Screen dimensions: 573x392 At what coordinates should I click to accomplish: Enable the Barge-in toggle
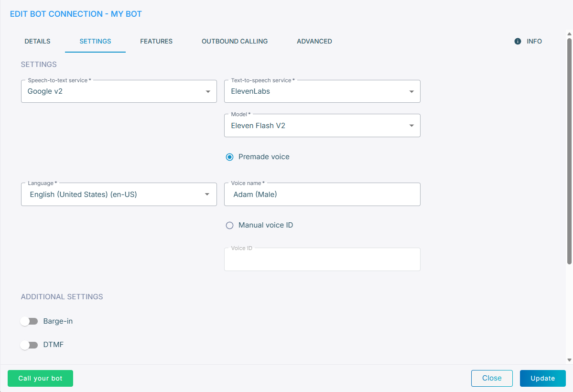tap(29, 321)
